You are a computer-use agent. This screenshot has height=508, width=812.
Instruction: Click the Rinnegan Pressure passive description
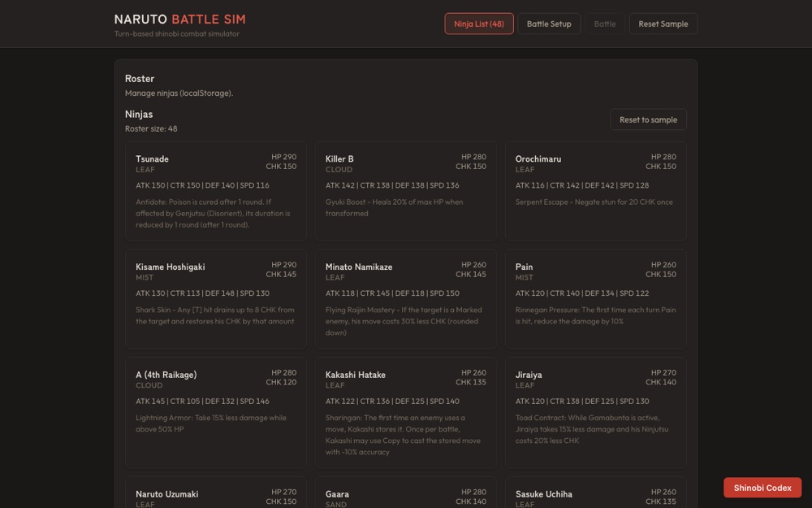pos(595,315)
